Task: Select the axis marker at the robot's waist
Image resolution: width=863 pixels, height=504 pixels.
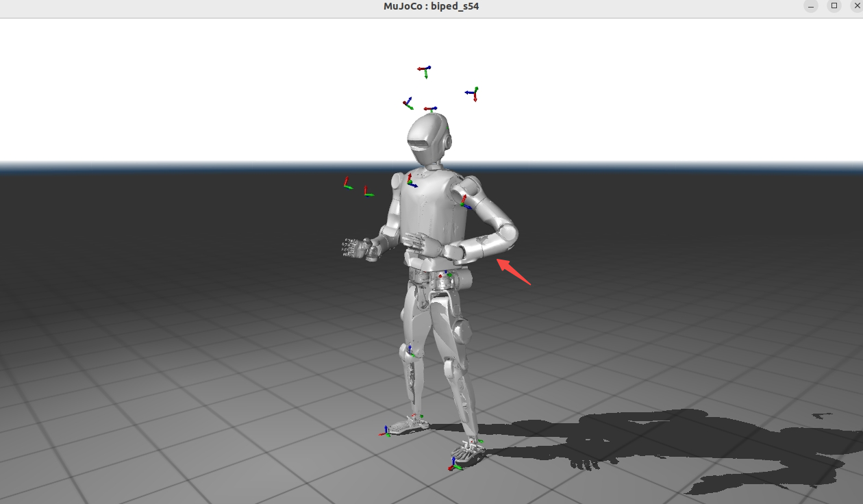Action: pos(447,275)
